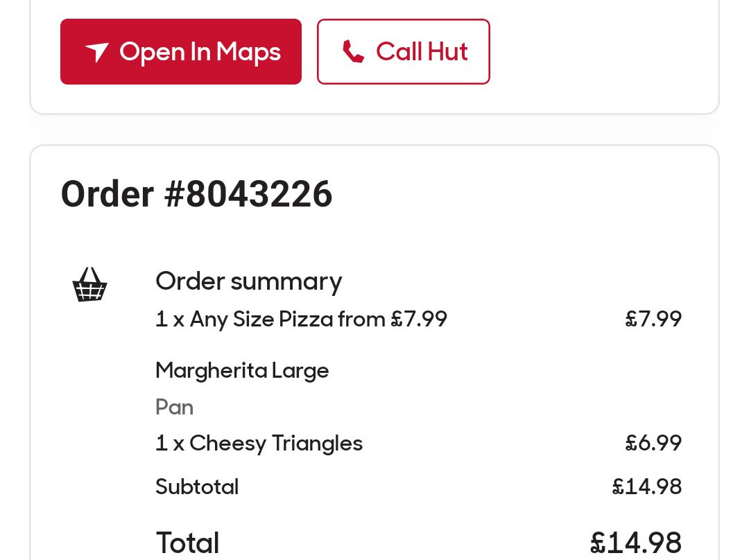This screenshot has height=560, width=749.
Task: Select the Cheesy Triangles line item
Action: [x=259, y=444]
